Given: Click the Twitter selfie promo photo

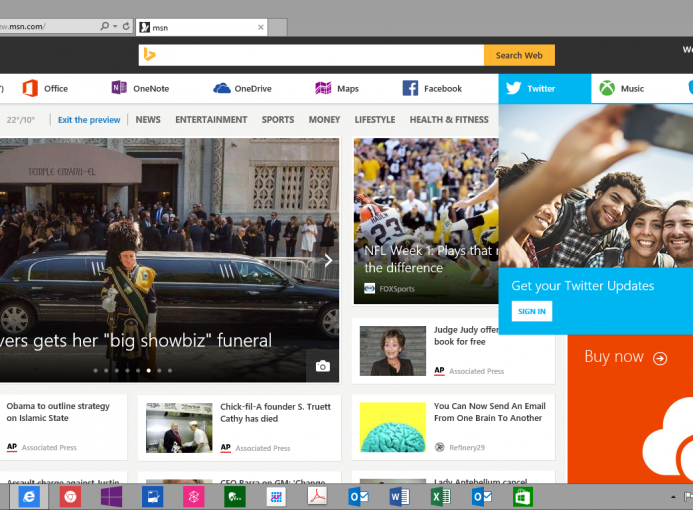Looking at the screenshot, I should coord(596,186).
